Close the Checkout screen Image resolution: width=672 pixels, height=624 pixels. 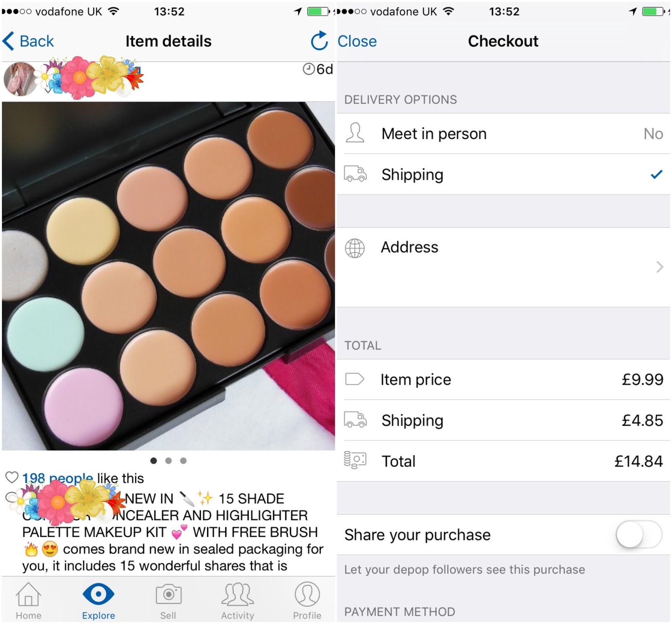(x=357, y=41)
